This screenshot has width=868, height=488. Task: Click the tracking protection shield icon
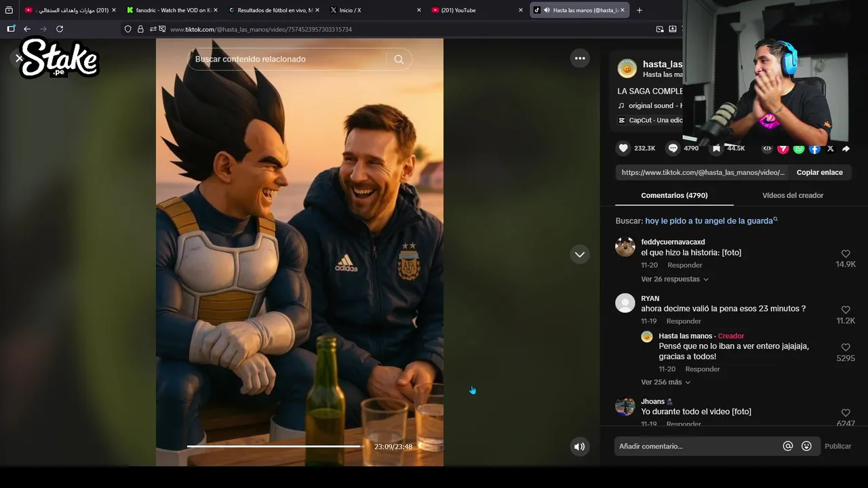[127, 29]
